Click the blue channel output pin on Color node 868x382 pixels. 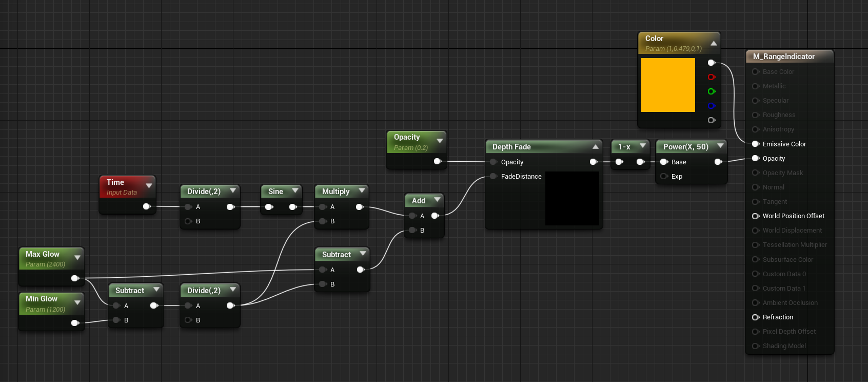[711, 106]
